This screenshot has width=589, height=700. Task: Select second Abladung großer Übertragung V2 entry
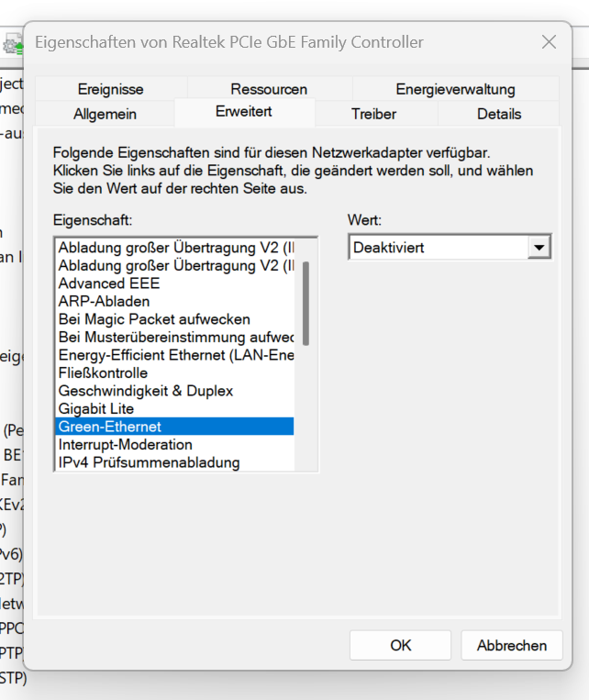[175, 265]
